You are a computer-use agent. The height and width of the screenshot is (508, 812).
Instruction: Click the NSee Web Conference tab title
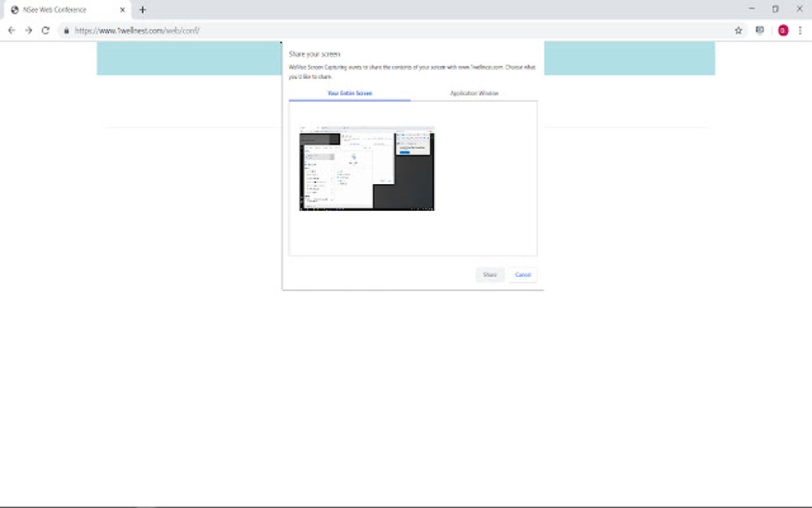tap(56, 10)
